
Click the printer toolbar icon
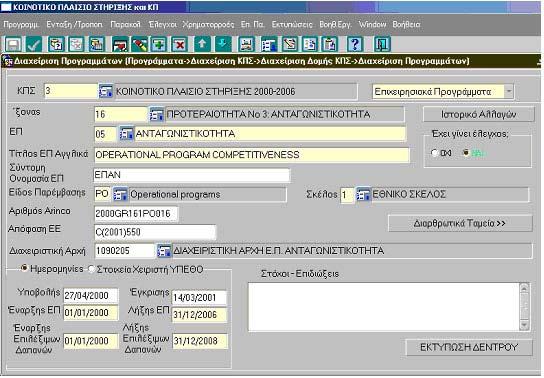click(246, 44)
